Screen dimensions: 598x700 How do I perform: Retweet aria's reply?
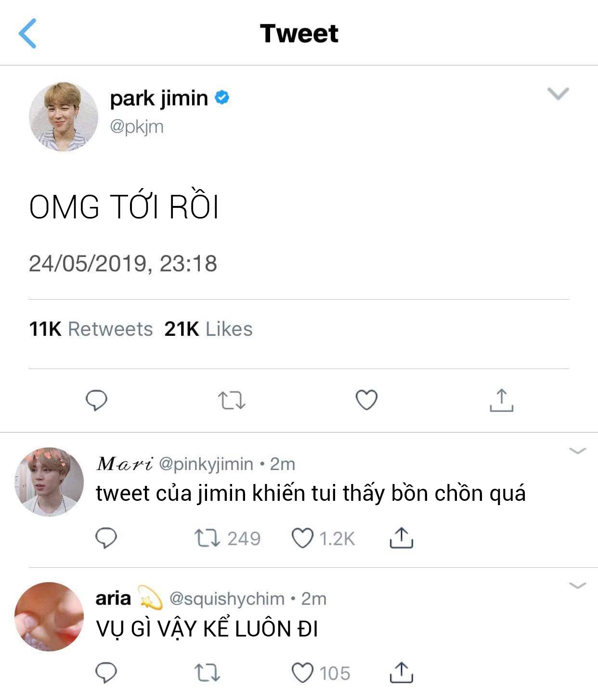208,673
